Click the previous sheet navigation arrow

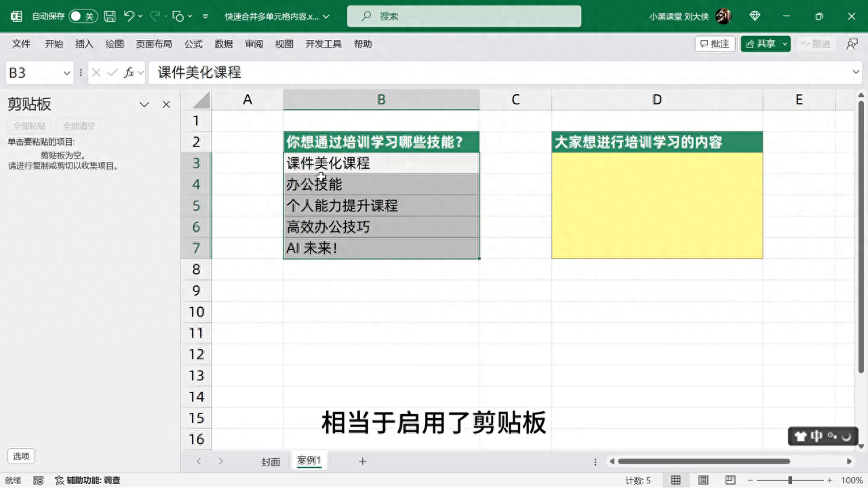(199, 462)
